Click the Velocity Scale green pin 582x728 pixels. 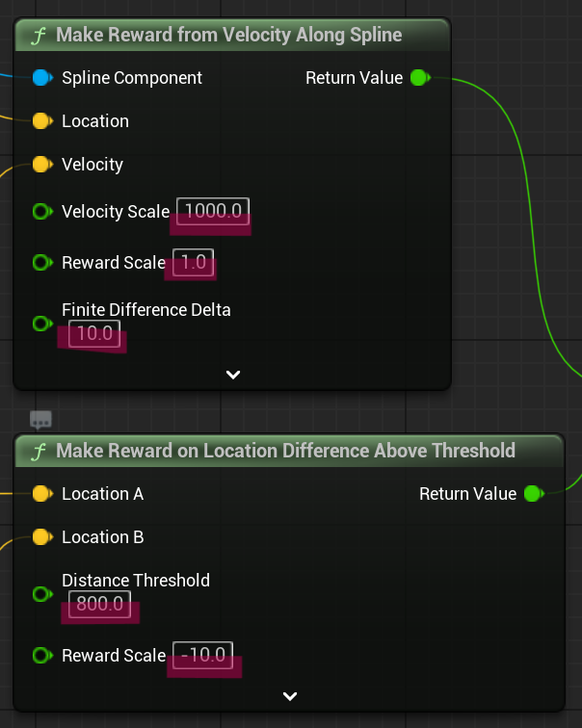[x=41, y=211]
